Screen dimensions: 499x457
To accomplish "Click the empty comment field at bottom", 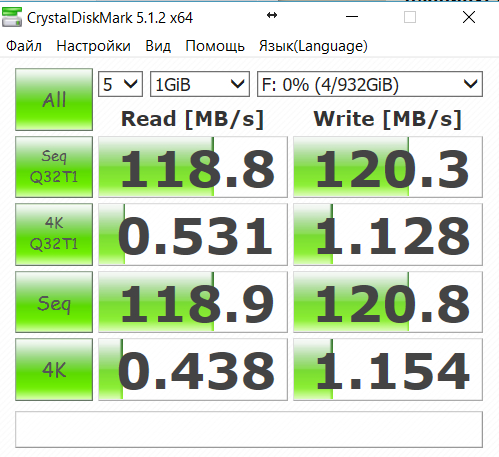I will (x=249, y=429).
